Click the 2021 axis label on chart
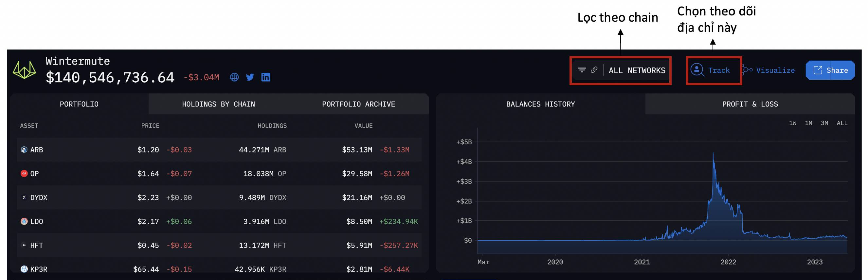The image size is (868, 280). click(x=642, y=262)
